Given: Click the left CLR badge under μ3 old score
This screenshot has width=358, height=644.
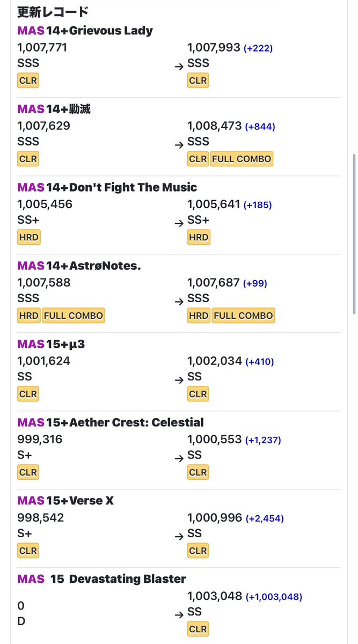Looking at the screenshot, I should pos(28,394).
